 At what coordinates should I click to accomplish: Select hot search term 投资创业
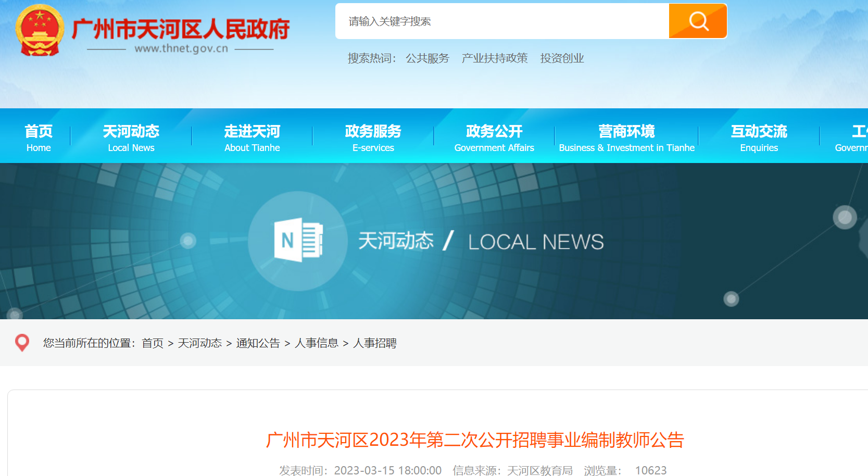tap(562, 58)
